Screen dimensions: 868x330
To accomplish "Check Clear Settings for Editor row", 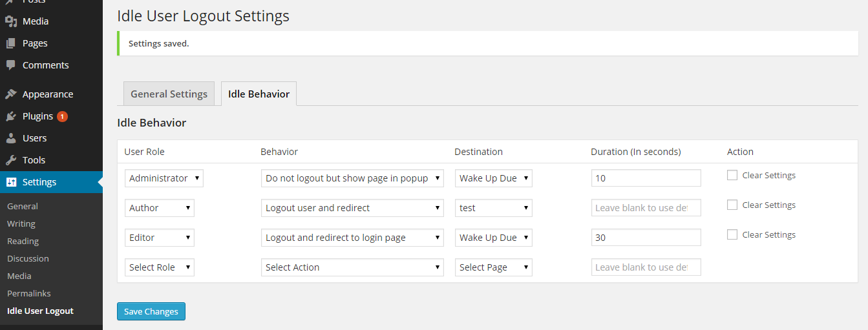I will (x=732, y=234).
